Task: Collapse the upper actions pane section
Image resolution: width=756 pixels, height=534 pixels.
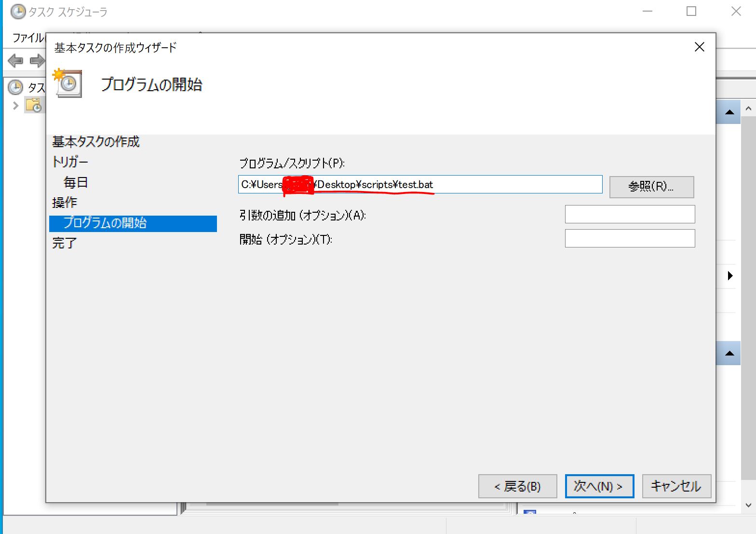Action: 729,112
